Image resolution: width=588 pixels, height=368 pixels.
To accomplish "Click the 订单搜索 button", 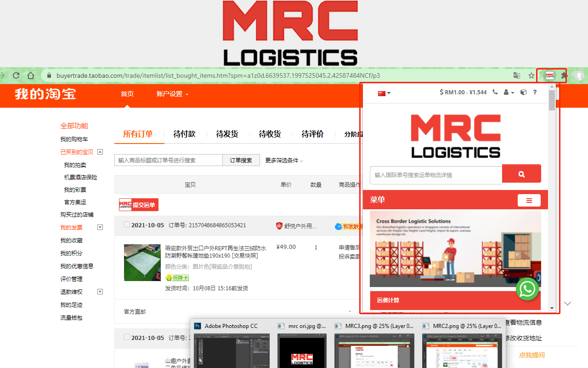I will 241,160.
